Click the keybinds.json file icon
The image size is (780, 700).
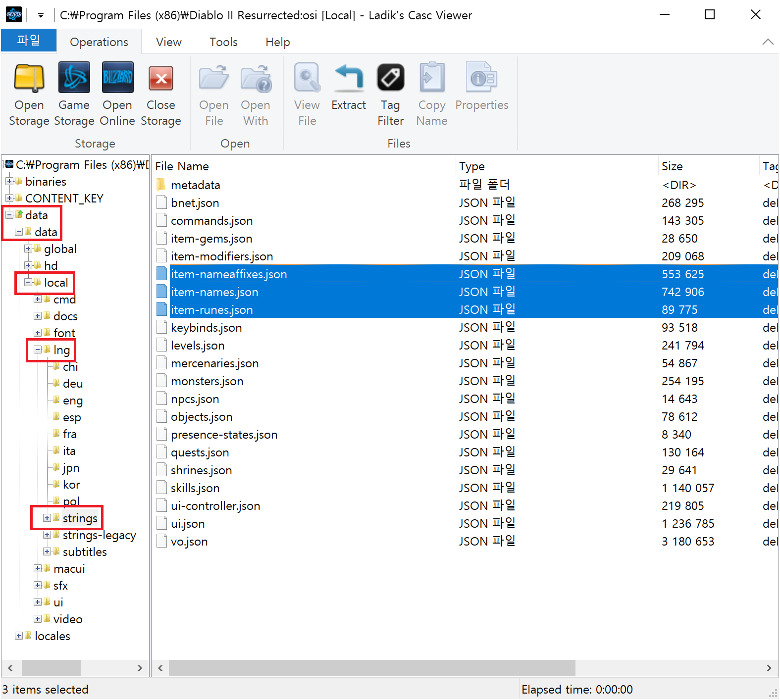(161, 327)
